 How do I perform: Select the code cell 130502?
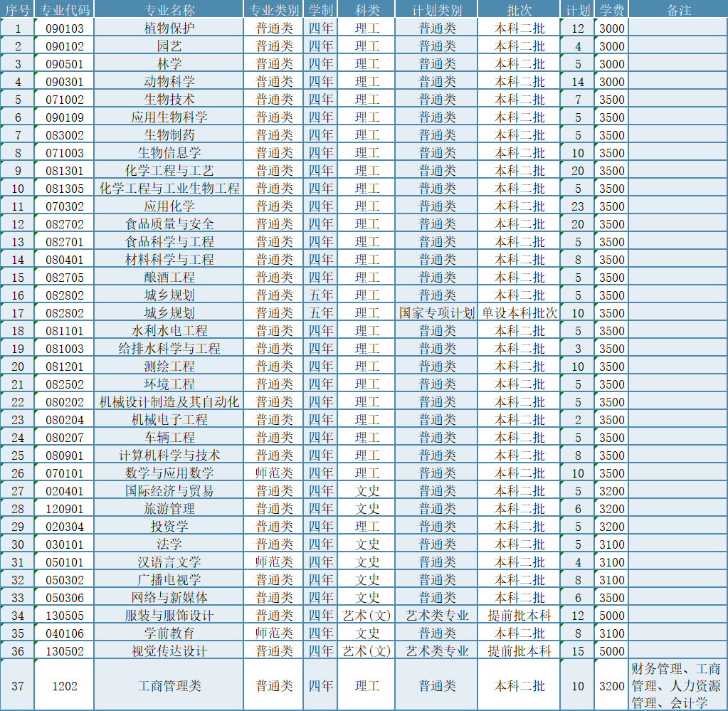click(64, 651)
